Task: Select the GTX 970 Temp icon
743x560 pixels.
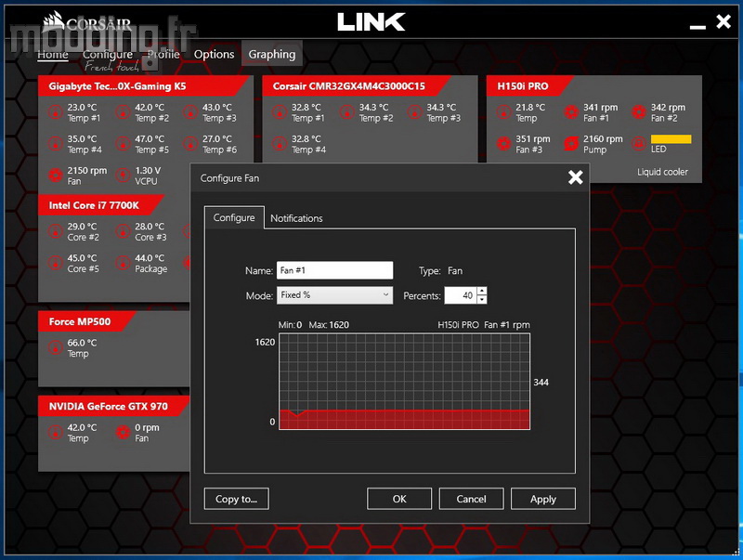Action: (56, 433)
